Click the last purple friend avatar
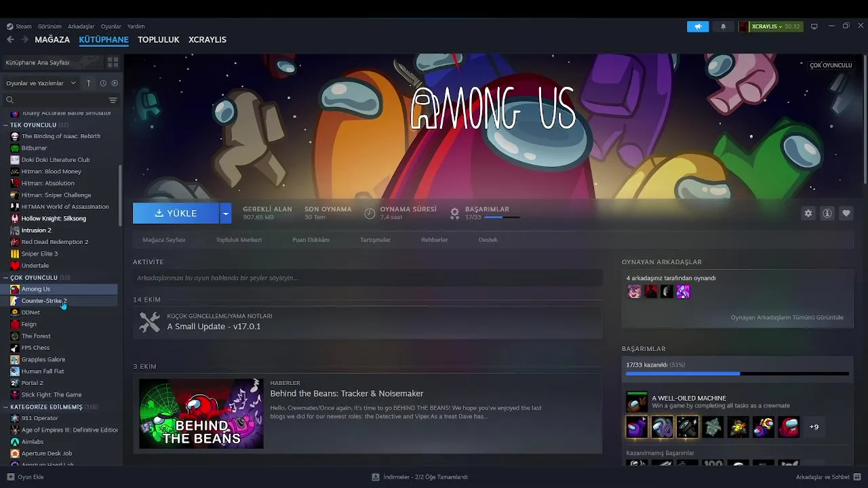This screenshot has width=868, height=488. point(683,291)
